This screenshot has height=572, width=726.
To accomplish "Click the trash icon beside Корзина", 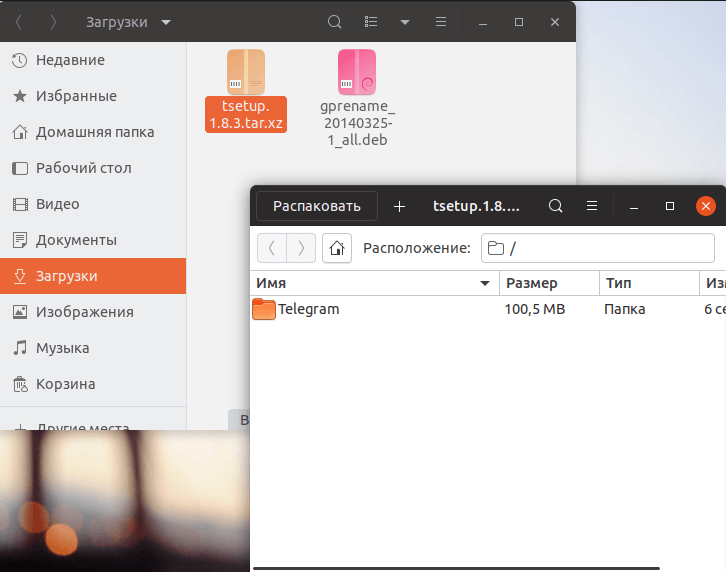I will point(20,384).
